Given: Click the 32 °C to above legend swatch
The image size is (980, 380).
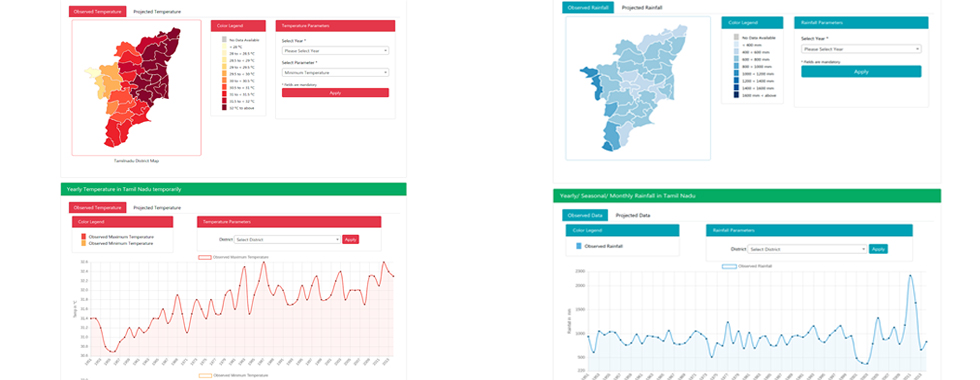Looking at the screenshot, I should 224,108.
